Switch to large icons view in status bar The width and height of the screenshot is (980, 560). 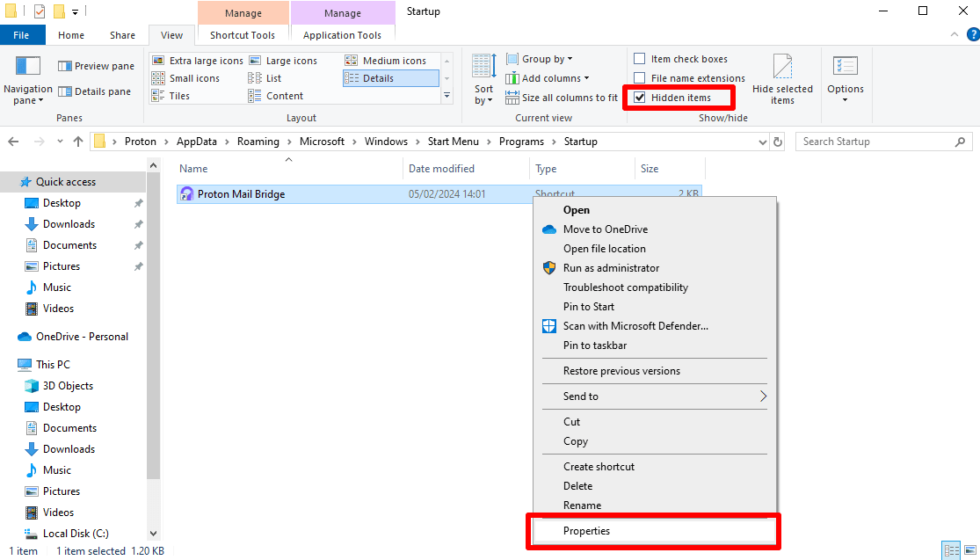[969, 551]
